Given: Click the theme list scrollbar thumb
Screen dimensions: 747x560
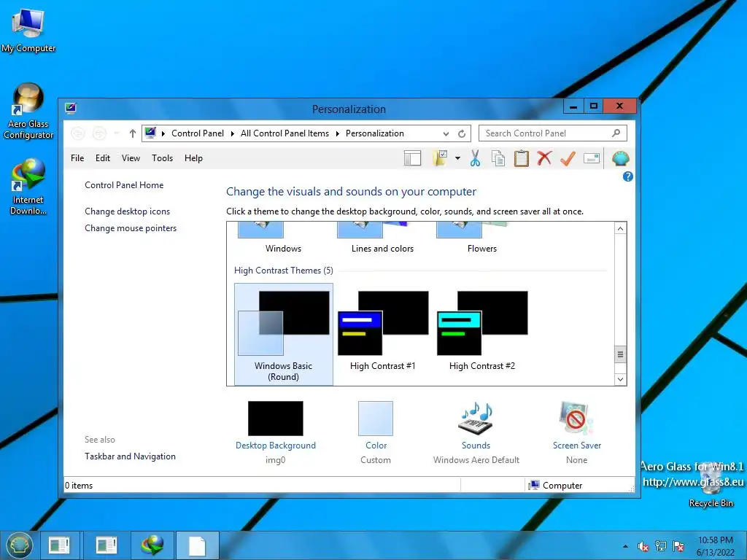Looking at the screenshot, I should [x=620, y=354].
